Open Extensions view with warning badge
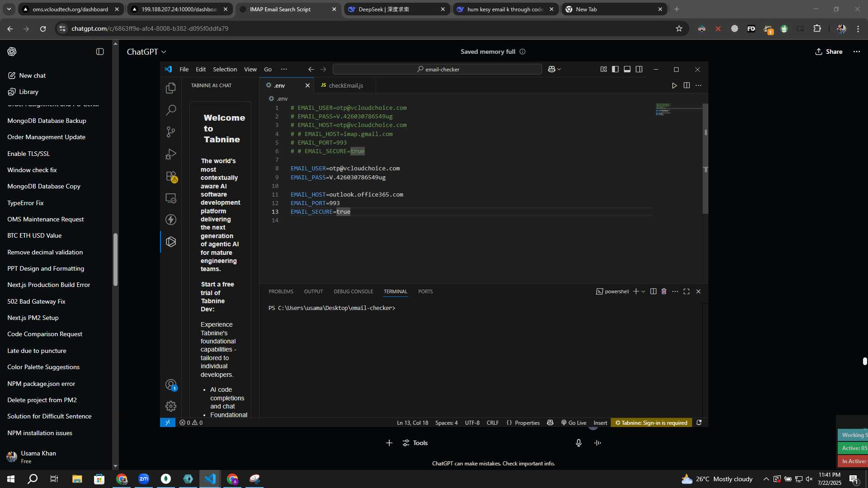The height and width of the screenshot is (488, 868). pyautogui.click(x=171, y=176)
